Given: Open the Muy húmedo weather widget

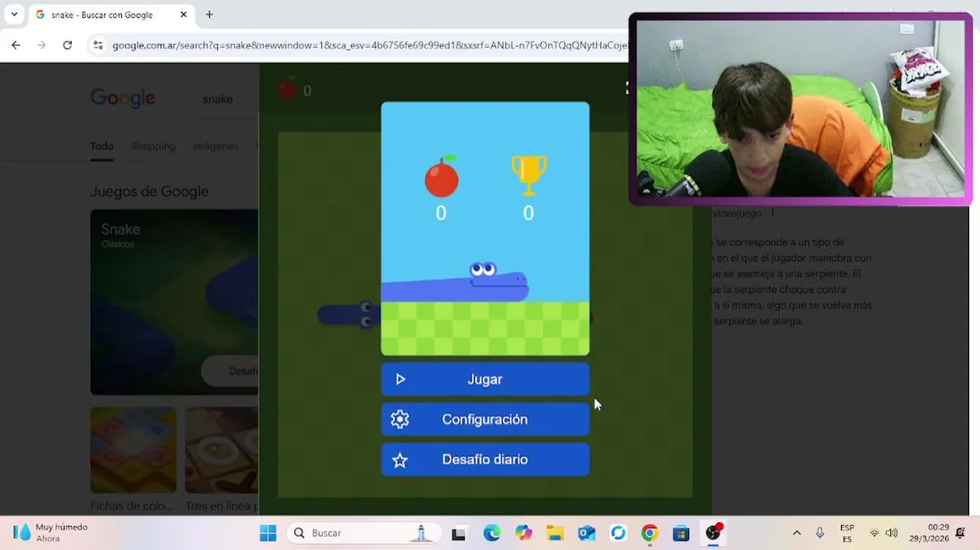Looking at the screenshot, I should (x=50, y=533).
